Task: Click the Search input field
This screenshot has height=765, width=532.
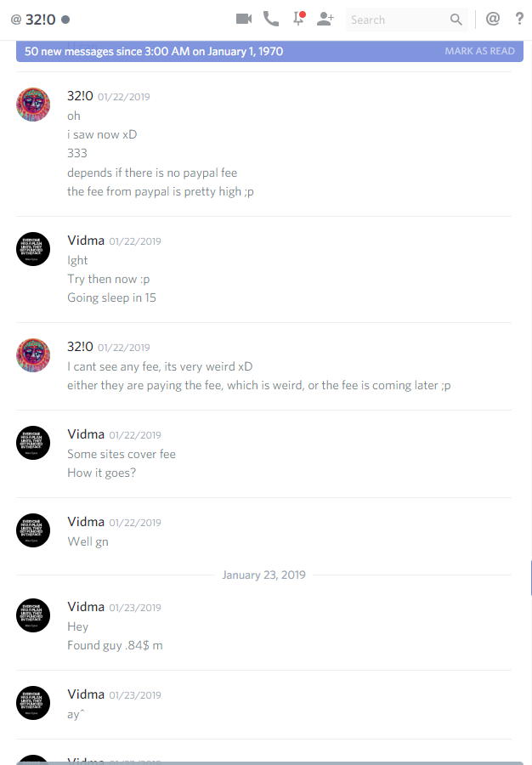Action: point(407,20)
